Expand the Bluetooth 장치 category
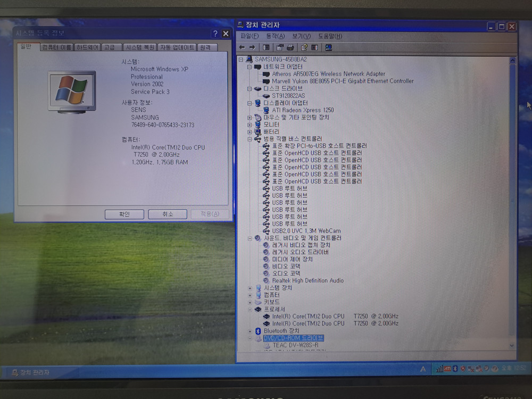This screenshot has width=532, height=399. (250, 331)
